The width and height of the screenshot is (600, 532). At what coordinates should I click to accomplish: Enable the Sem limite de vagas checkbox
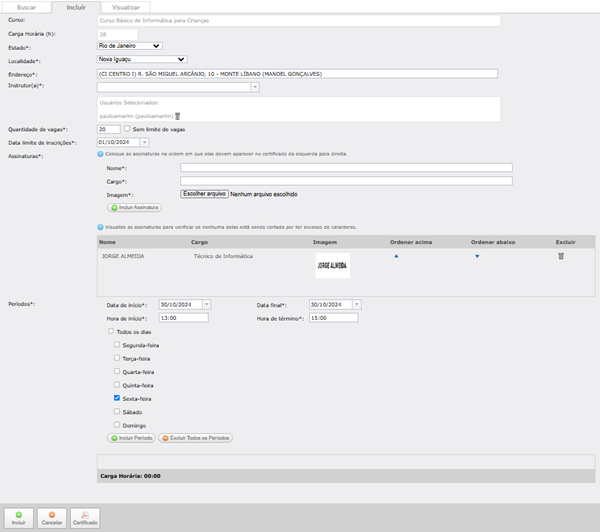pyautogui.click(x=127, y=129)
